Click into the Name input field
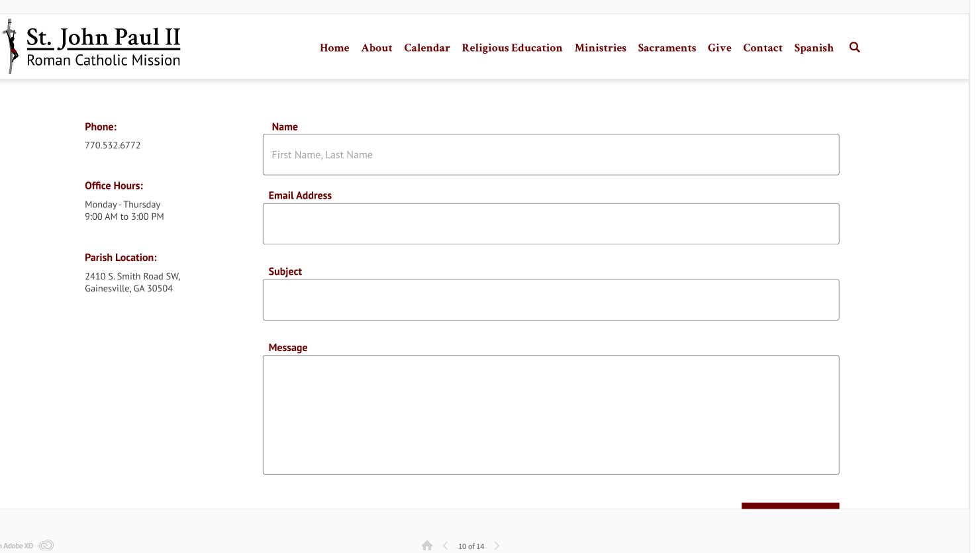 [x=551, y=155]
